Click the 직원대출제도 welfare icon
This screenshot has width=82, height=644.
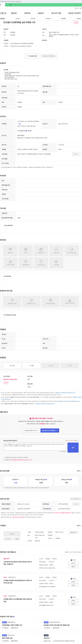[x=26, y=263]
